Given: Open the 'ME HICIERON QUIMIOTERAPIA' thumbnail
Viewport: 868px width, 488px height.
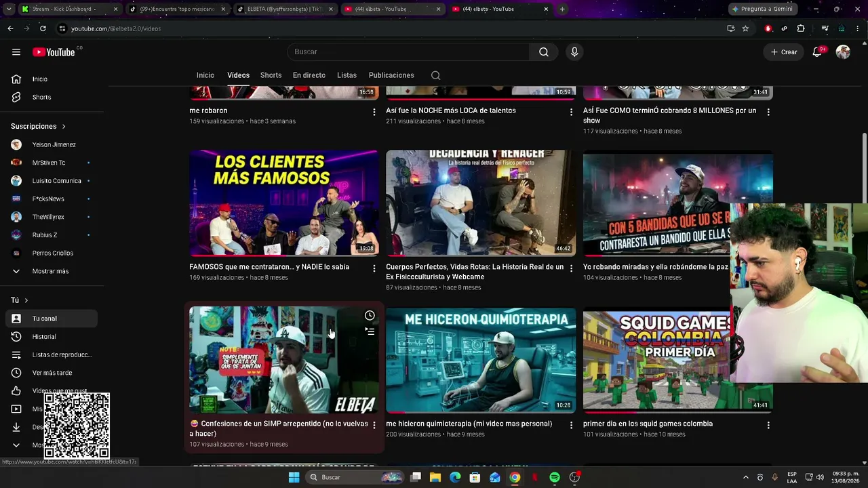Looking at the screenshot, I should coord(481,360).
